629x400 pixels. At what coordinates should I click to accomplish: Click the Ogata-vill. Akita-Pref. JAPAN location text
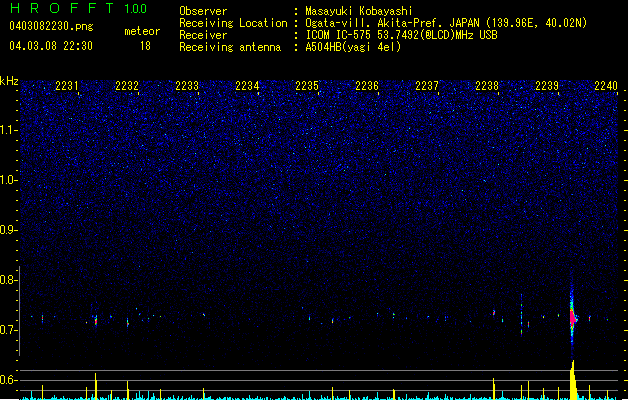pyautogui.click(x=446, y=23)
